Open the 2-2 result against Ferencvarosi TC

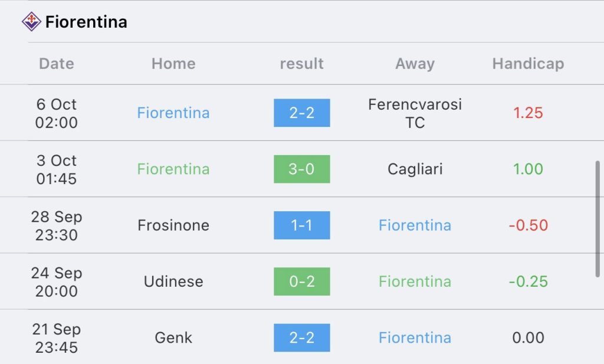pyautogui.click(x=301, y=113)
